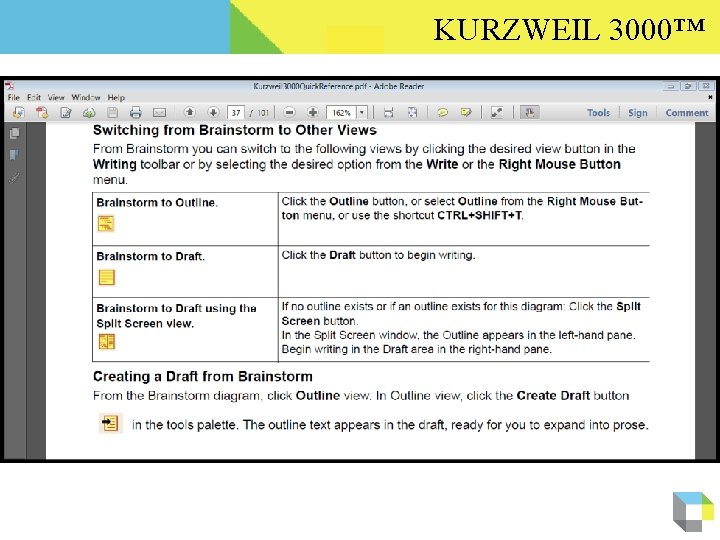720x540 pixels.
Task: Click the window title 'Kurzweil3000QuickReference.pdf - Adobe Reader'
Action: tap(338, 86)
